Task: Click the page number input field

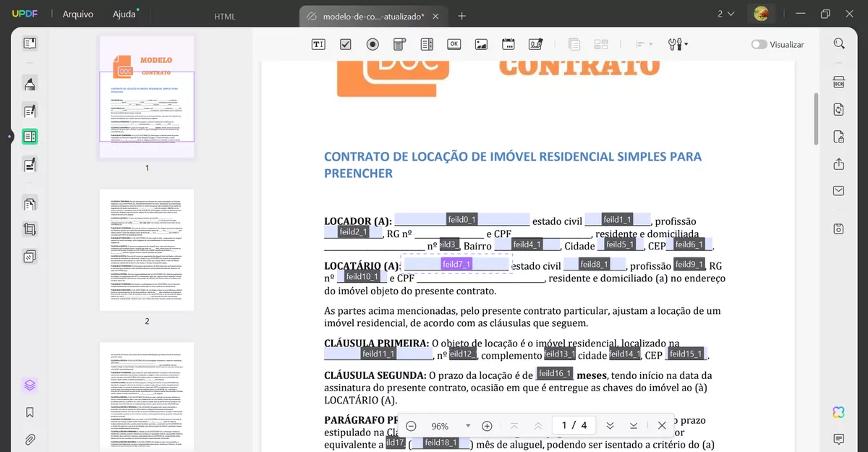Action: tap(574, 425)
